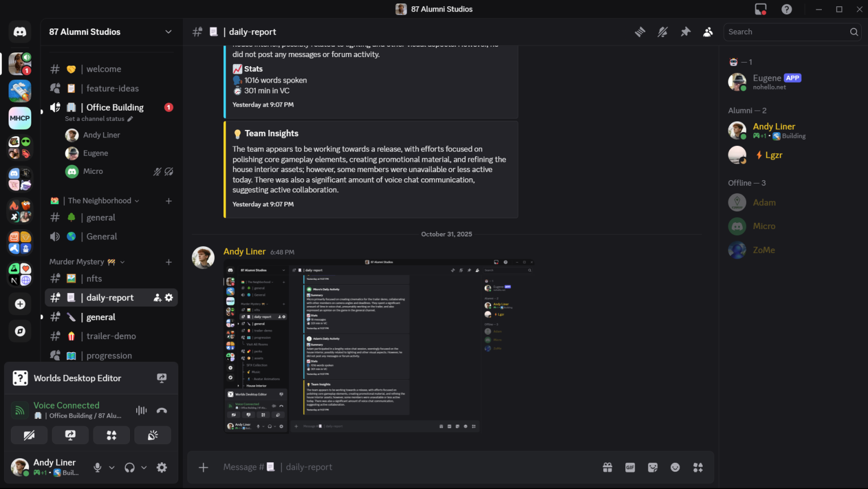The width and height of the screenshot is (868, 489).
Task: Open Discord direct messages home
Action: pyautogui.click(x=20, y=32)
